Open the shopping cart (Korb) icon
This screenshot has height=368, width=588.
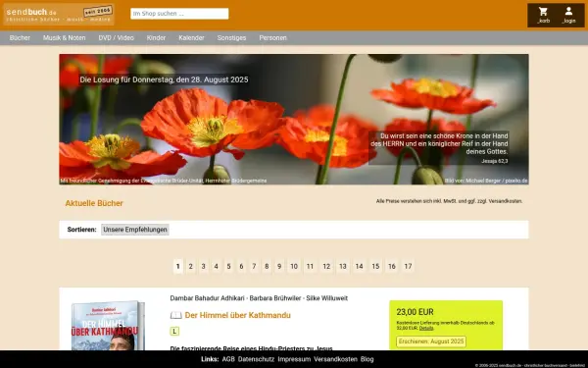(543, 16)
